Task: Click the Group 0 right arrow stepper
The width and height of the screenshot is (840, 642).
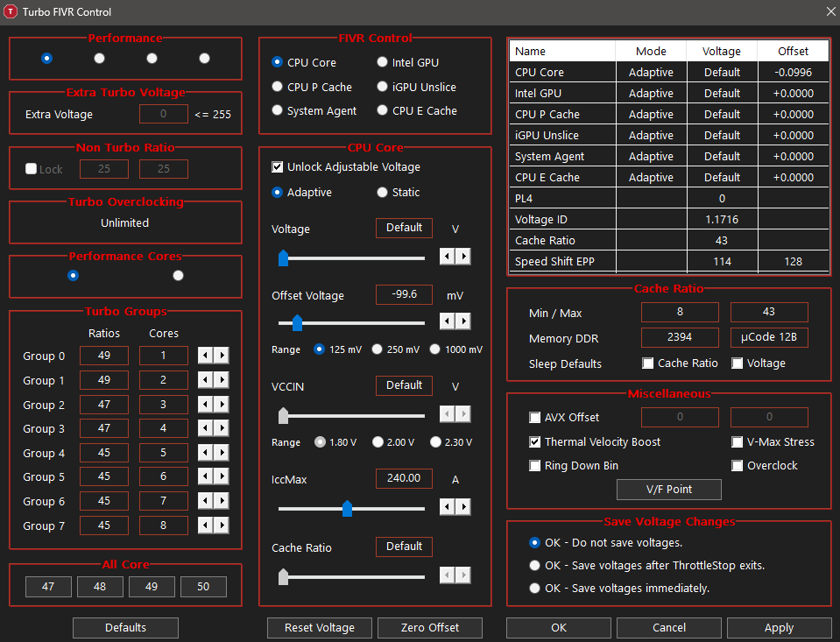Action: point(222,356)
